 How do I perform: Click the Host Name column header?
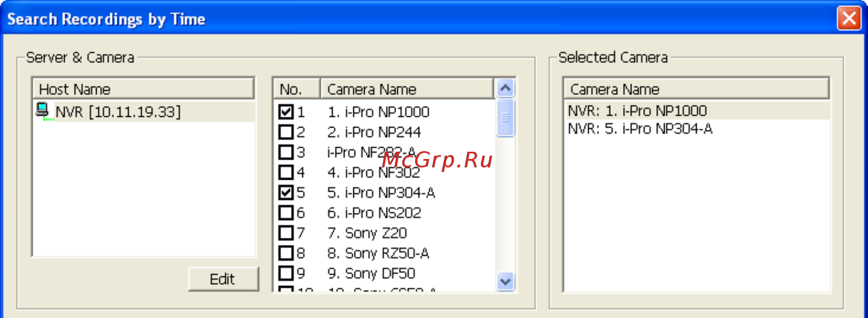coord(143,89)
